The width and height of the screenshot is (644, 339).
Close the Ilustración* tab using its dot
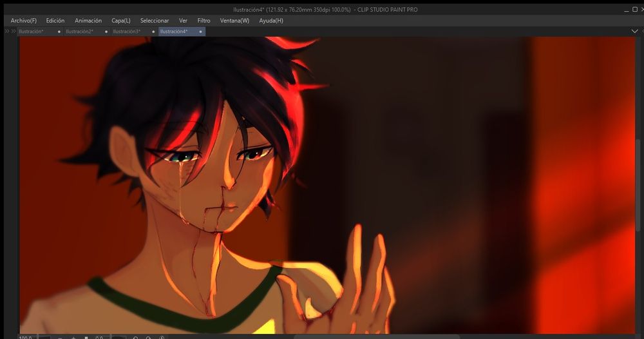tap(59, 32)
